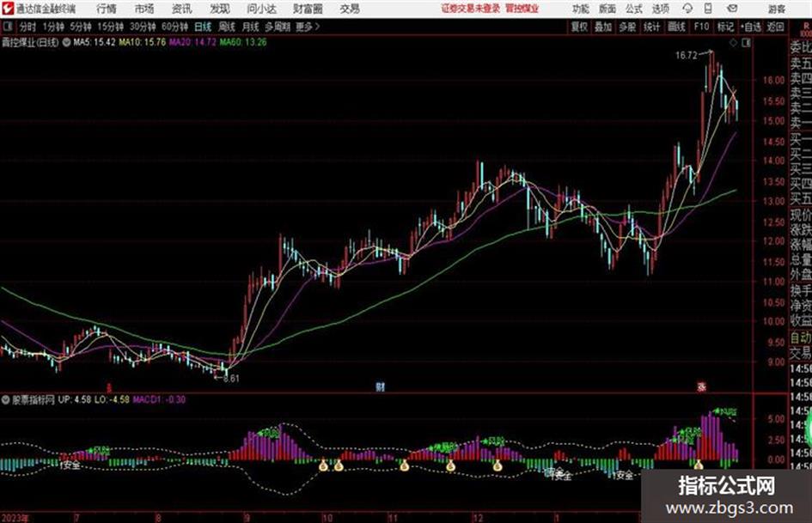Open the 问小达 menu
This screenshot has height=523, width=812.
coord(261,9)
